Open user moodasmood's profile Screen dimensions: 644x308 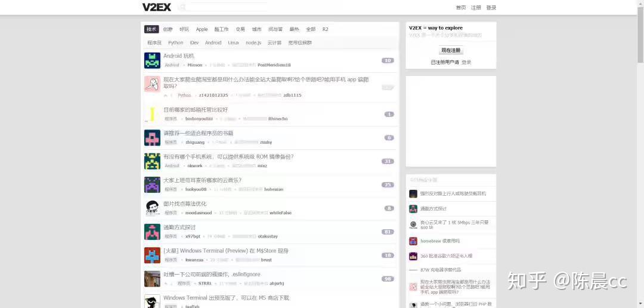click(199, 213)
